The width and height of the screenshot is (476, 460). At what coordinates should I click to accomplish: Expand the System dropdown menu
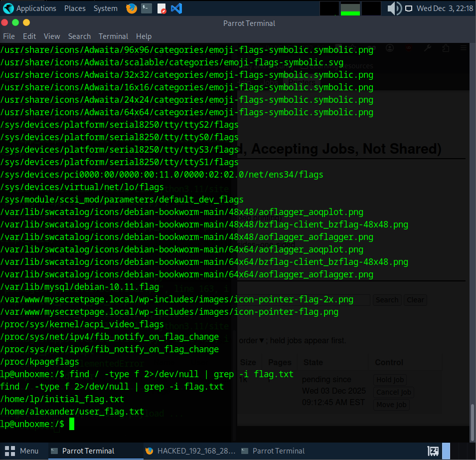tap(106, 8)
